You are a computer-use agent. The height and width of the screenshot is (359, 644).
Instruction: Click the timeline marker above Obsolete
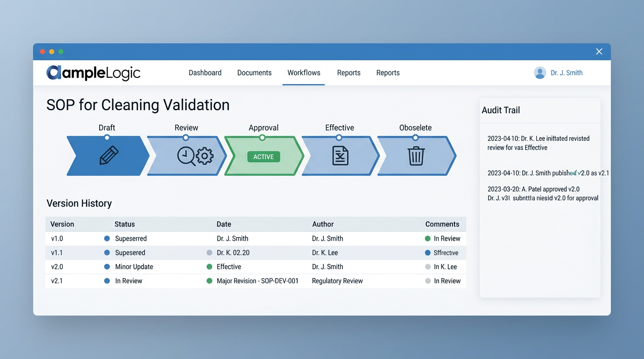click(415, 137)
